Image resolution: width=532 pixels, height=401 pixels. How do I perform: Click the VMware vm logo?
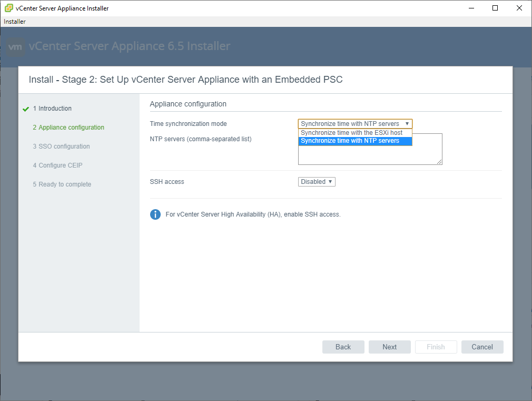pyautogui.click(x=16, y=47)
